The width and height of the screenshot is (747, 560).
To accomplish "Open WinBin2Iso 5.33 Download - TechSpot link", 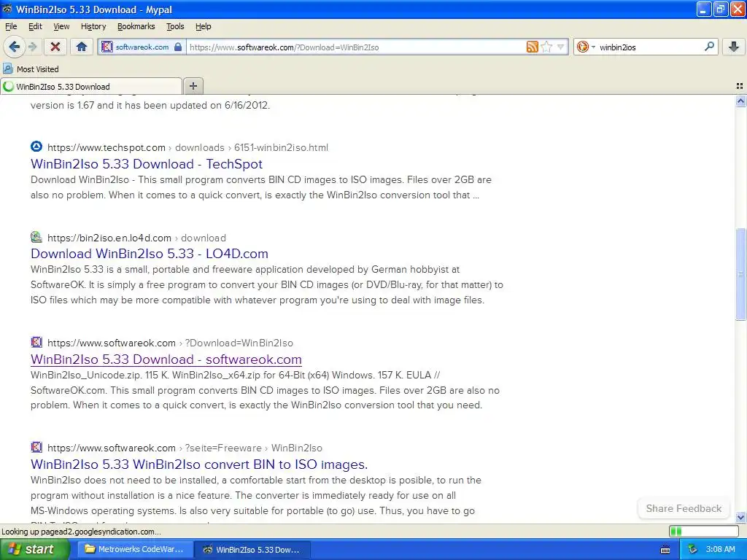I will [147, 164].
